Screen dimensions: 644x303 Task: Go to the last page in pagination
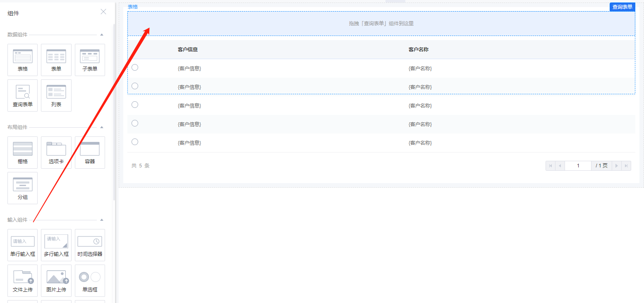(626, 166)
